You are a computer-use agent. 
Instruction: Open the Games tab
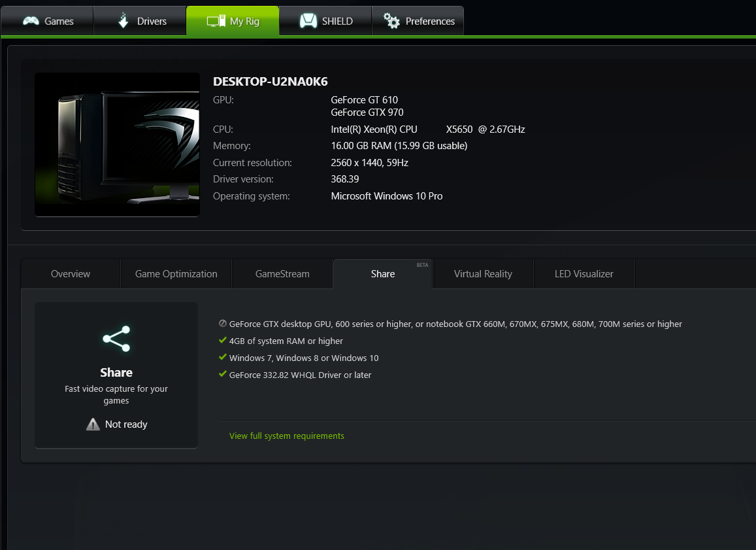pos(47,21)
